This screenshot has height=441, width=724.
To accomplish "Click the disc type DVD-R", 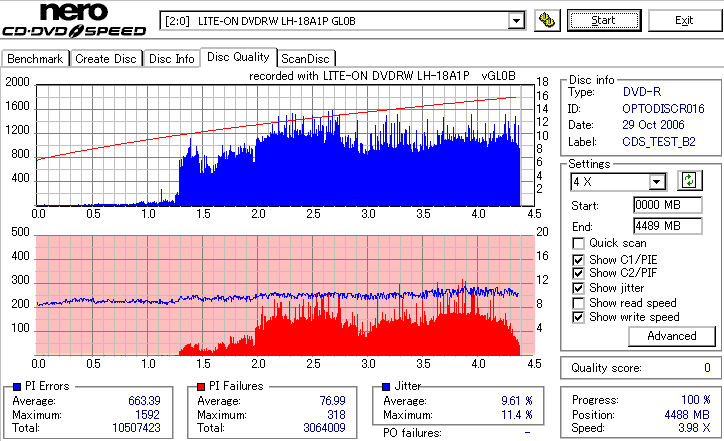I will click(x=641, y=92).
